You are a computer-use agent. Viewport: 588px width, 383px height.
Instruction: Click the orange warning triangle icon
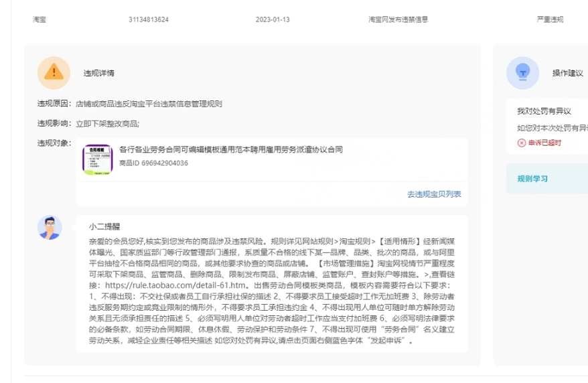[x=54, y=73]
